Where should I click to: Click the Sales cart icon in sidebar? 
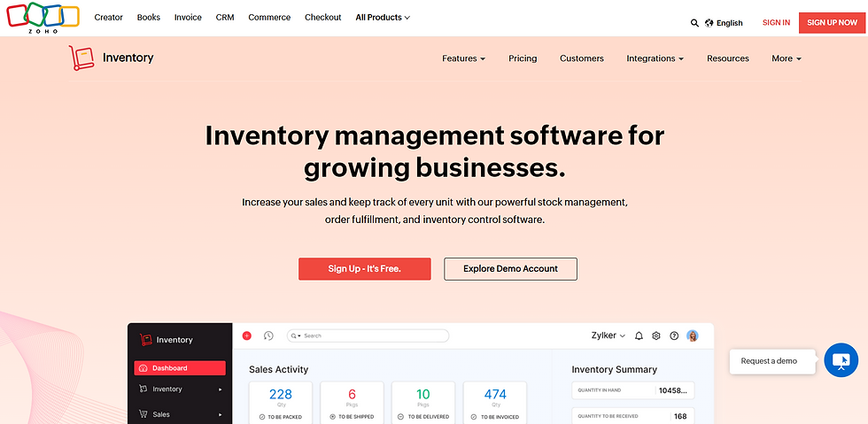click(143, 414)
